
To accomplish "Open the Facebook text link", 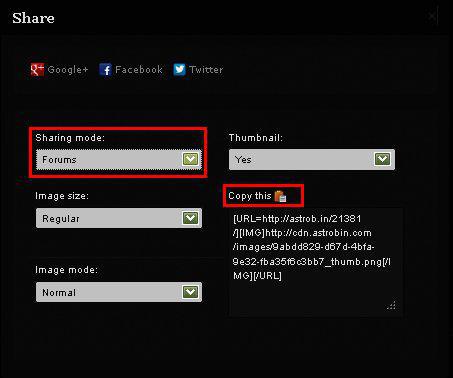I will [x=139, y=70].
